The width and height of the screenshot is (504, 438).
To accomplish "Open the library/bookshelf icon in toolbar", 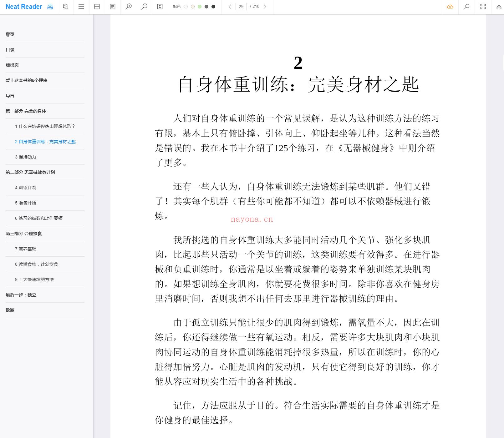I will (66, 7).
